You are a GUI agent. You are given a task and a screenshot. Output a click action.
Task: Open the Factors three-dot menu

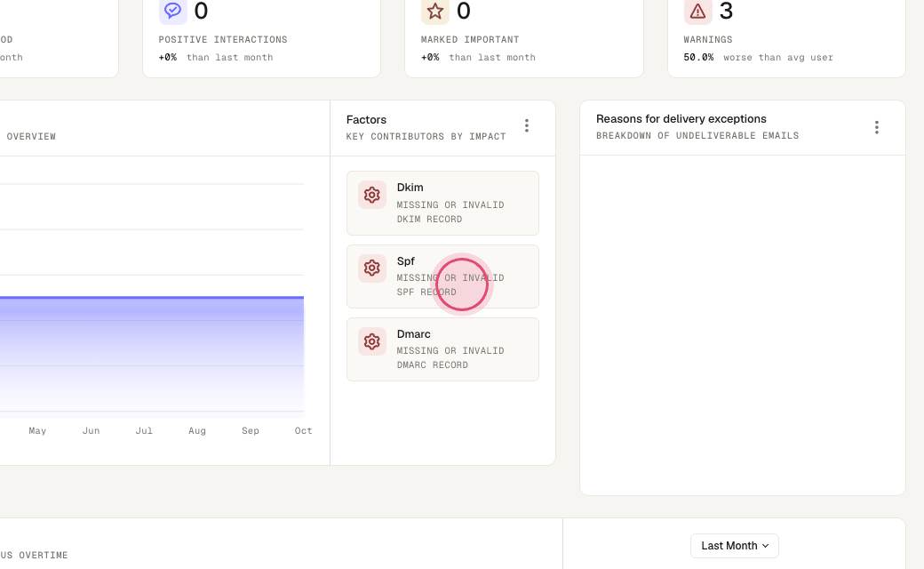tap(527, 125)
